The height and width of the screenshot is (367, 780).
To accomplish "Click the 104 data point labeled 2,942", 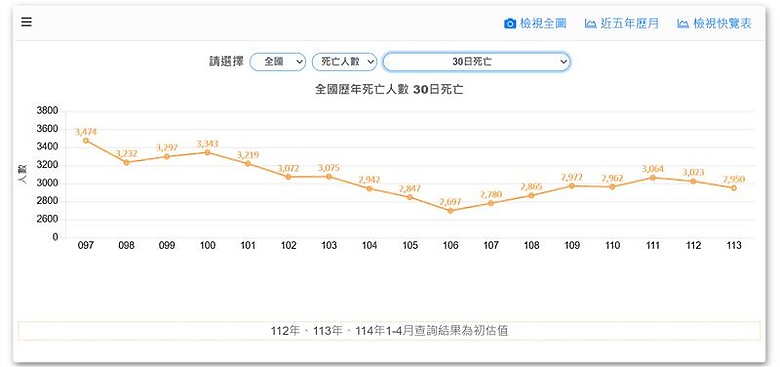I will coord(369,188).
